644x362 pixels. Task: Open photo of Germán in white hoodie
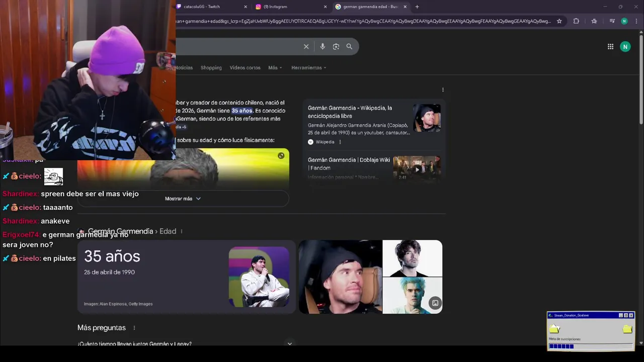(x=259, y=277)
